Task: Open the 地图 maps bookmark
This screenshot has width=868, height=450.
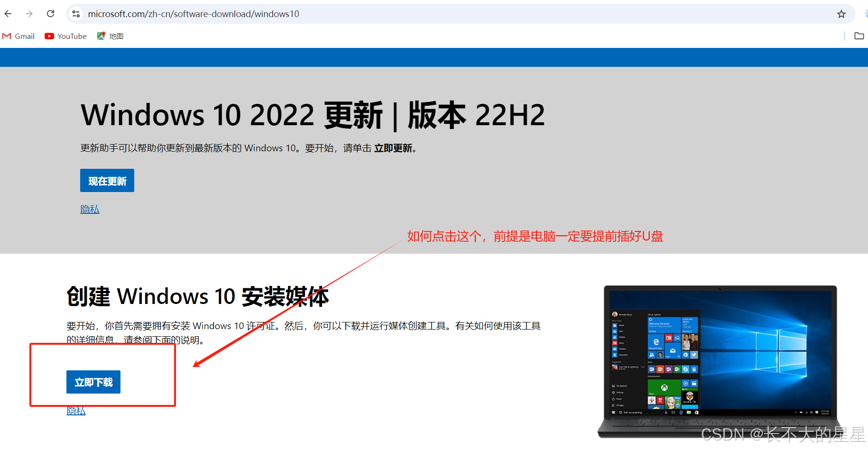Action: pos(110,36)
